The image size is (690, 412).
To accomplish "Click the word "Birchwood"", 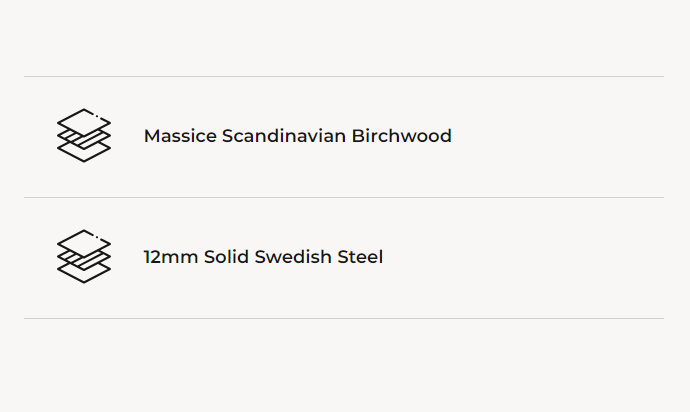I will click(401, 136).
